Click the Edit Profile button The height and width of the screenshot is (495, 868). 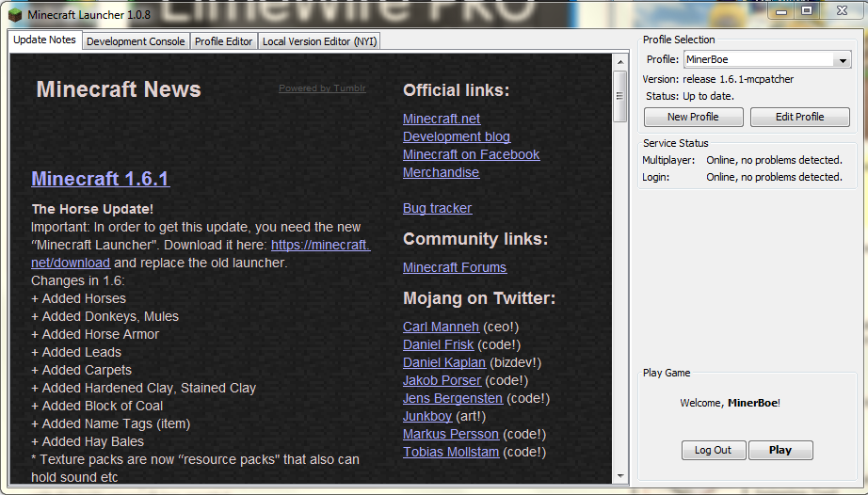(799, 118)
